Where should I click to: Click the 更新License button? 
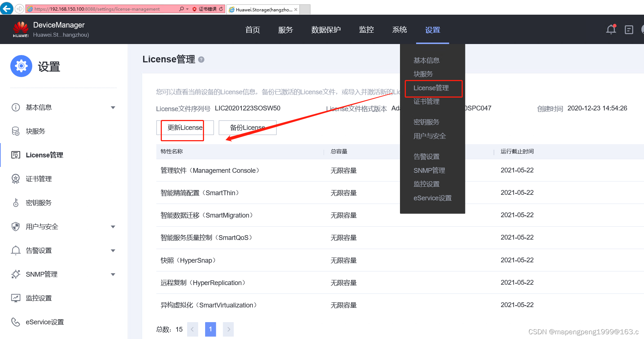185,128
